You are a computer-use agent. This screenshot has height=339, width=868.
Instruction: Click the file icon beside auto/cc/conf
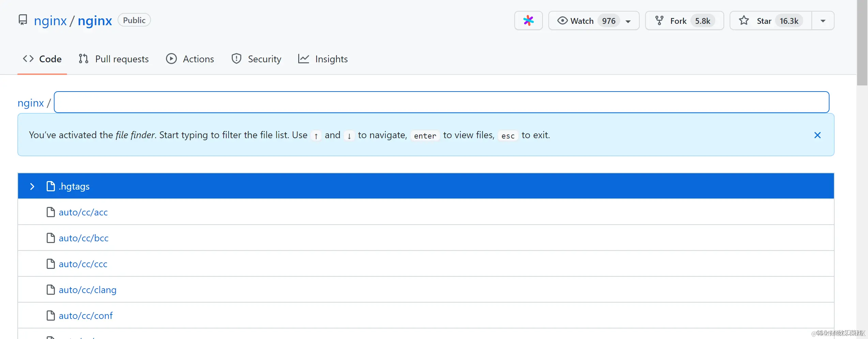[x=50, y=316]
